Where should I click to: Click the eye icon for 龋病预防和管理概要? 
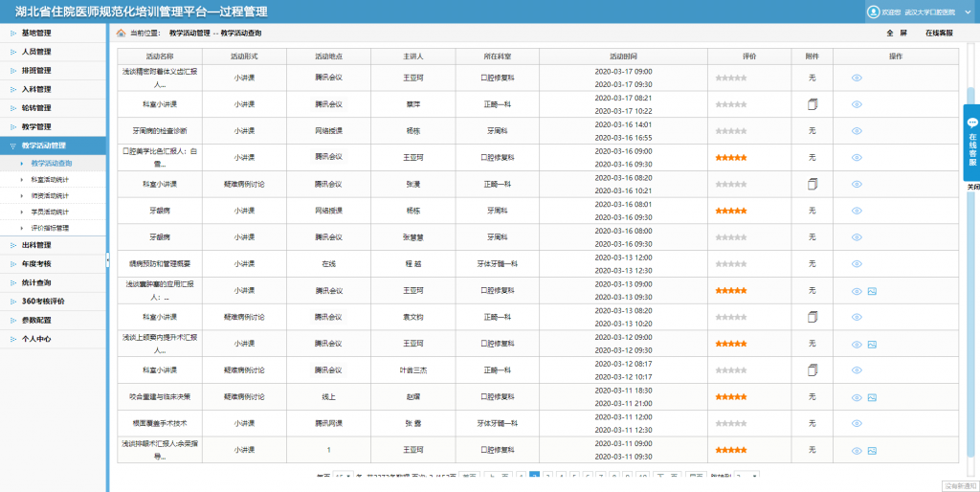[857, 264]
